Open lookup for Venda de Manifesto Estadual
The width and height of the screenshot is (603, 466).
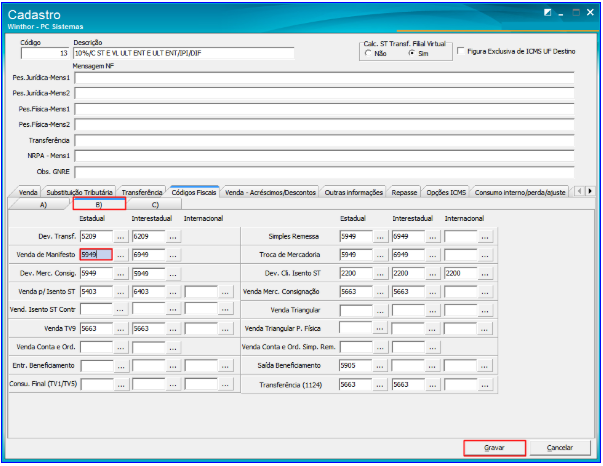click(x=121, y=255)
